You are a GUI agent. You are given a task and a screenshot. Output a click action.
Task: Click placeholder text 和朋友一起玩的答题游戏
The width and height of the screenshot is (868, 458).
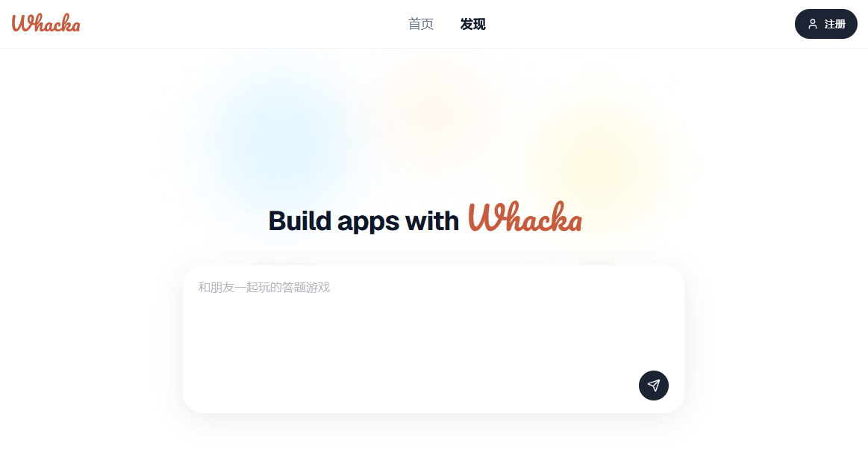pyautogui.click(x=264, y=287)
